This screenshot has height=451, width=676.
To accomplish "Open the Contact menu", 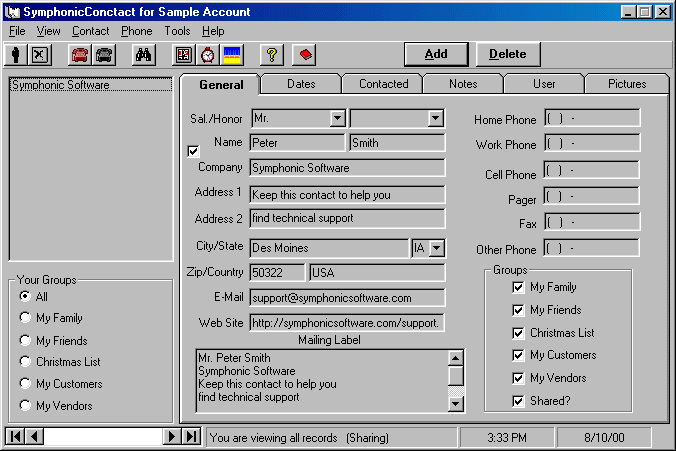I will pos(91,31).
